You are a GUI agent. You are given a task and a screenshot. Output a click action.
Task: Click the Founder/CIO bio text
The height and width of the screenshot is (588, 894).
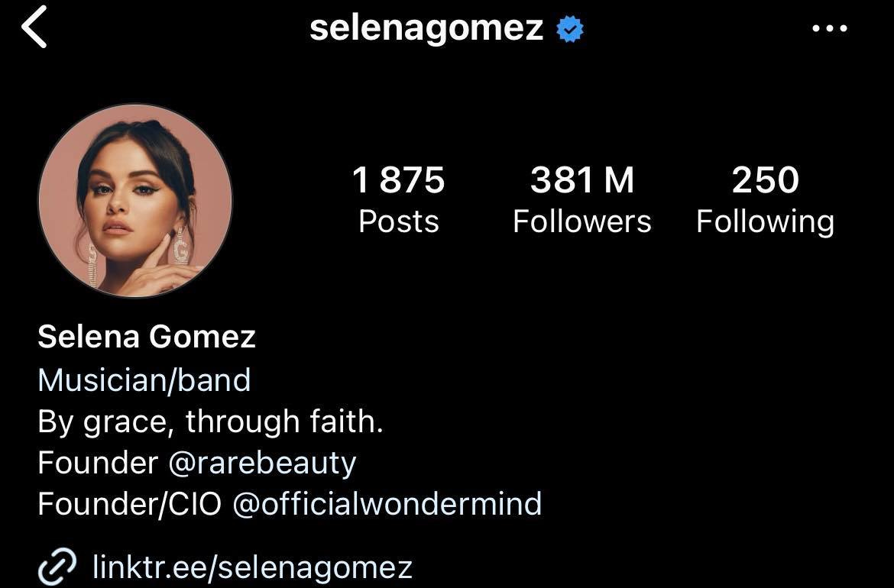click(x=129, y=504)
